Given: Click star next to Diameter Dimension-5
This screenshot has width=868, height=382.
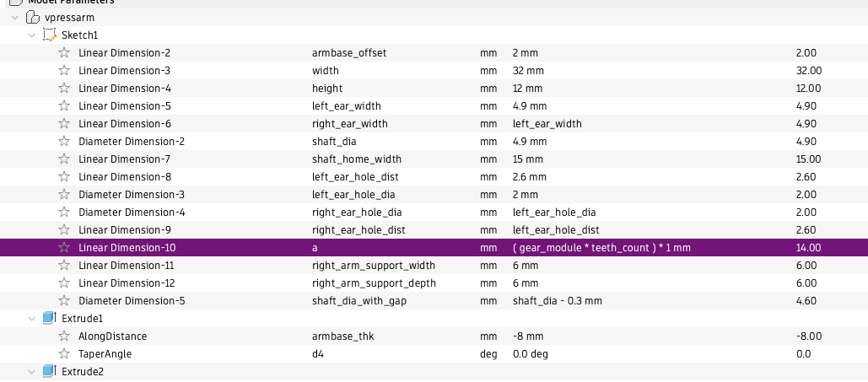Looking at the screenshot, I should coord(64,301).
